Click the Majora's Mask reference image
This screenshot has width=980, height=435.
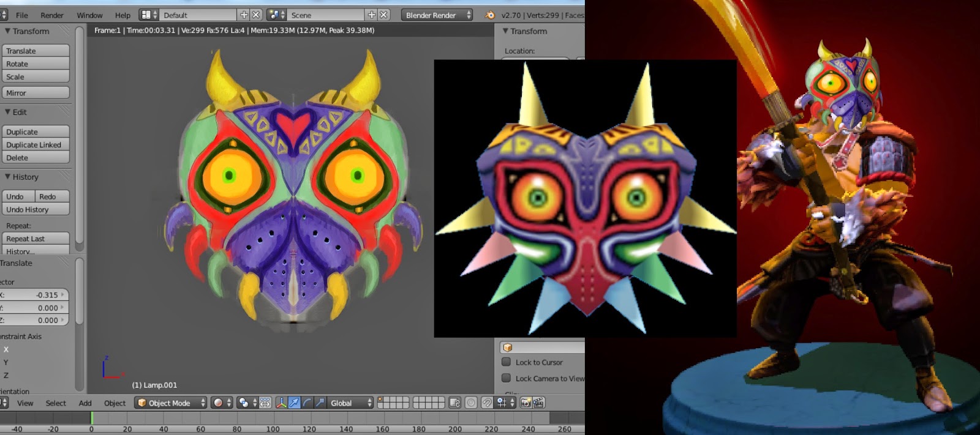point(585,198)
